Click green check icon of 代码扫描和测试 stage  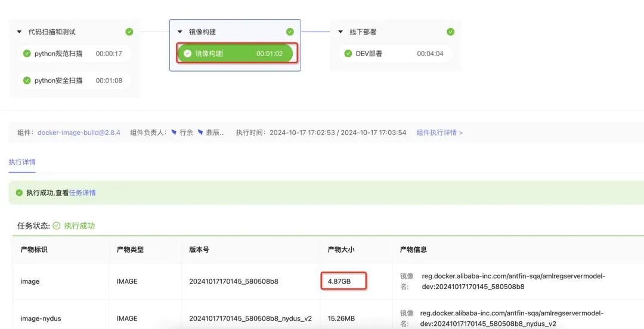click(129, 32)
